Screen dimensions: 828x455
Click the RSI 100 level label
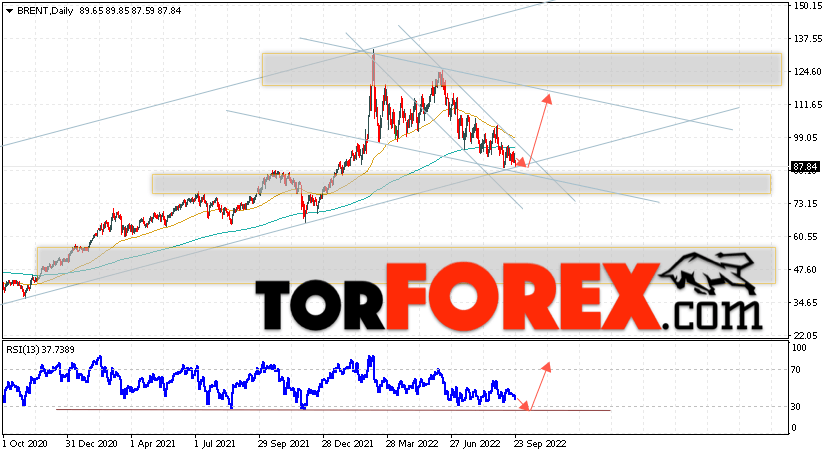799,348
